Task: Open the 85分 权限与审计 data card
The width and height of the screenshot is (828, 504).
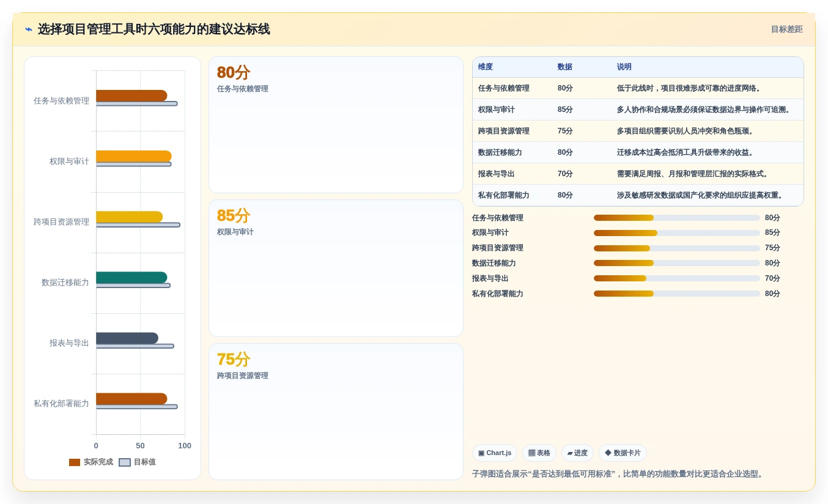Action: [x=336, y=269]
